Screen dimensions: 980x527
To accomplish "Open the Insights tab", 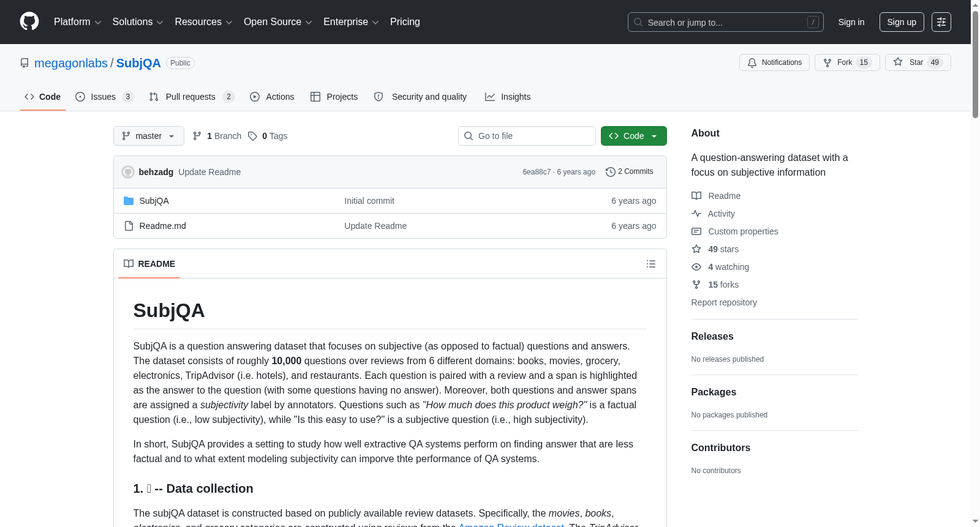I will click(x=508, y=97).
